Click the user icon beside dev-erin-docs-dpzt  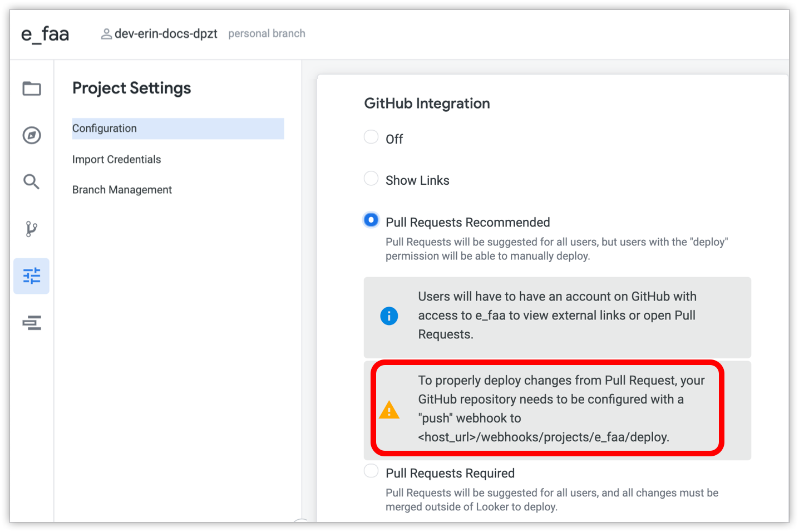point(106,34)
